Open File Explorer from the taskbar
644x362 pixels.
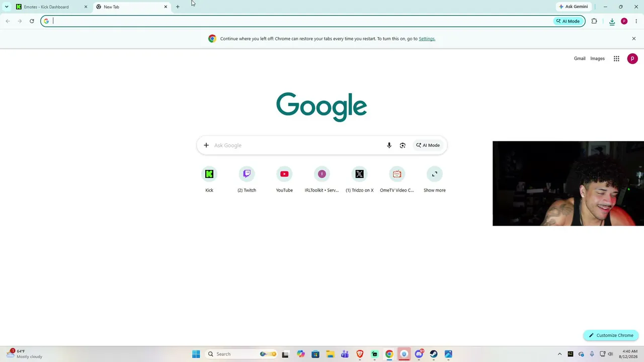(x=330, y=354)
